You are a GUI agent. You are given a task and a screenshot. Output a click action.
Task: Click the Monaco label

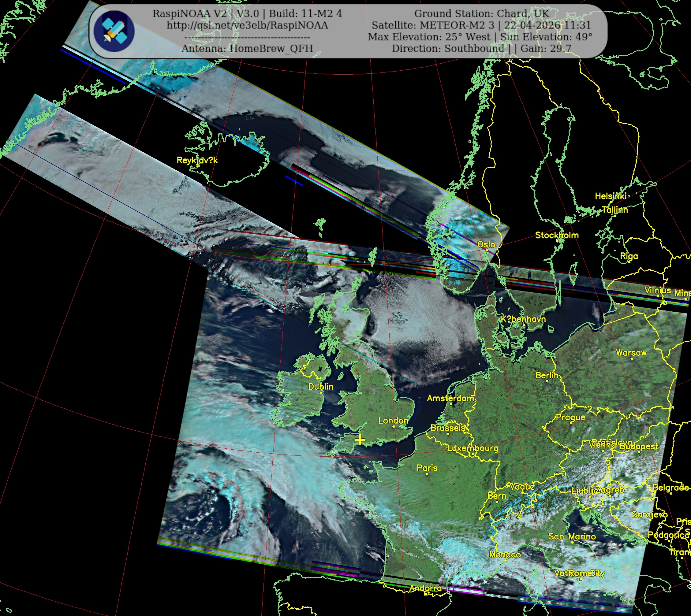[x=505, y=555]
